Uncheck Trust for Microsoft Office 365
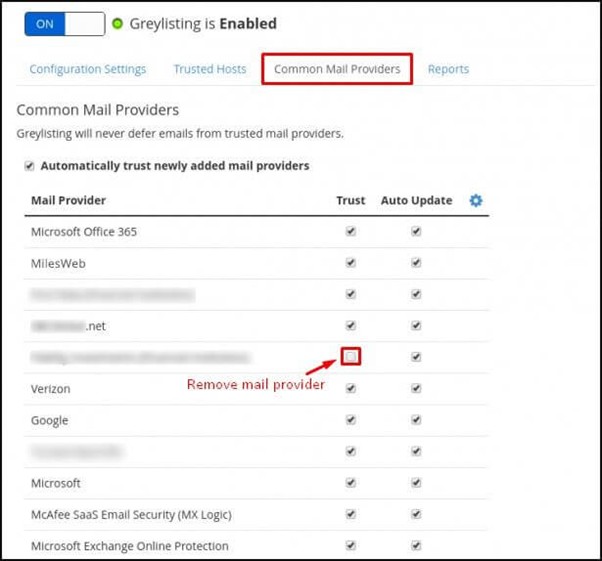Screen dimensions: 602x561 click(x=350, y=232)
